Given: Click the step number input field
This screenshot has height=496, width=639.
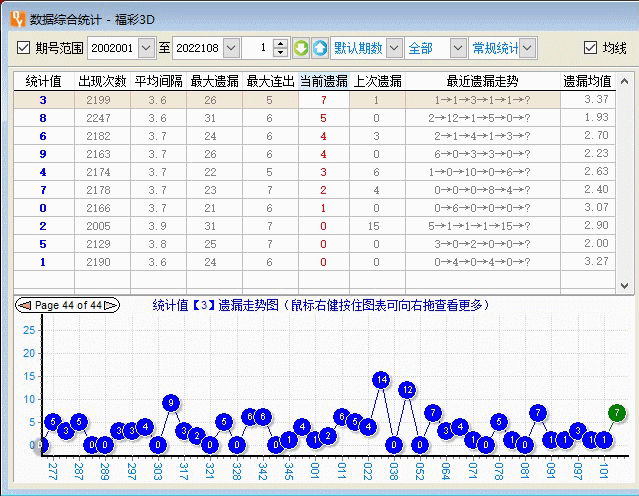Looking at the screenshot, I should coord(258,48).
